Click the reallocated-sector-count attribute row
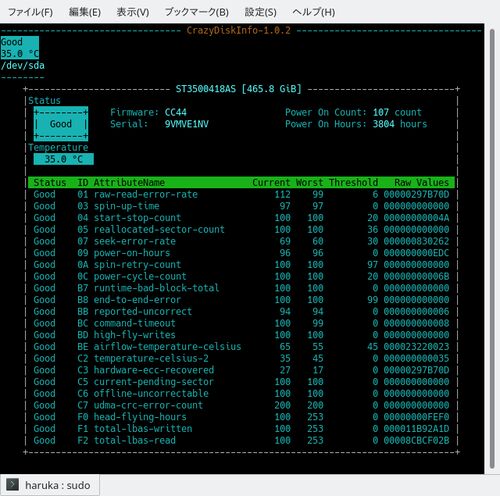Viewport: 500px width, 496px height. coord(241,229)
